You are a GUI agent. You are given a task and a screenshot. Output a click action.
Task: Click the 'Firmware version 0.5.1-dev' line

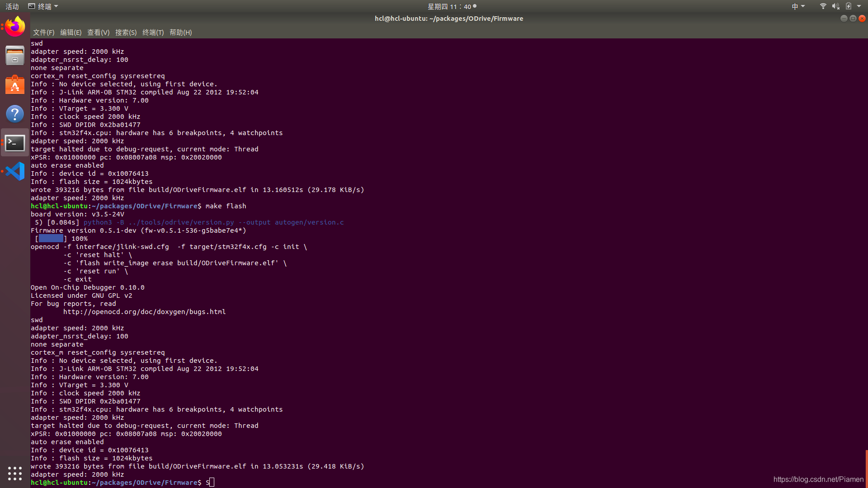(x=138, y=230)
